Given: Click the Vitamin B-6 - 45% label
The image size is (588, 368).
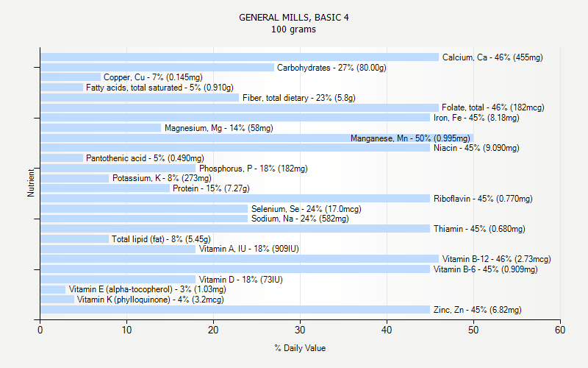Looking at the screenshot, I should click(x=486, y=269).
